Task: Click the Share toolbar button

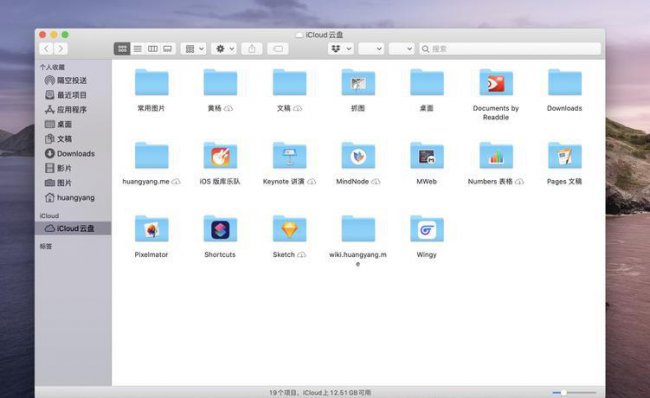Action: [x=252, y=49]
